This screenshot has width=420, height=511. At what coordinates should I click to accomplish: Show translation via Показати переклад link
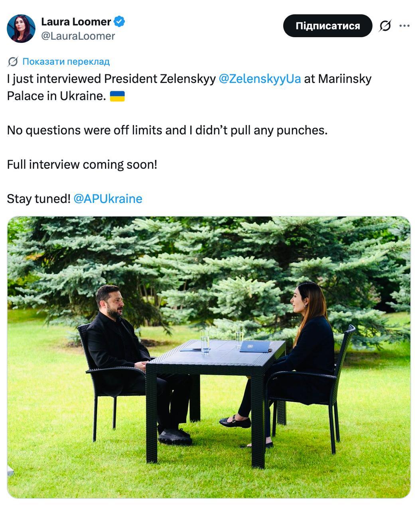[66, 61]
